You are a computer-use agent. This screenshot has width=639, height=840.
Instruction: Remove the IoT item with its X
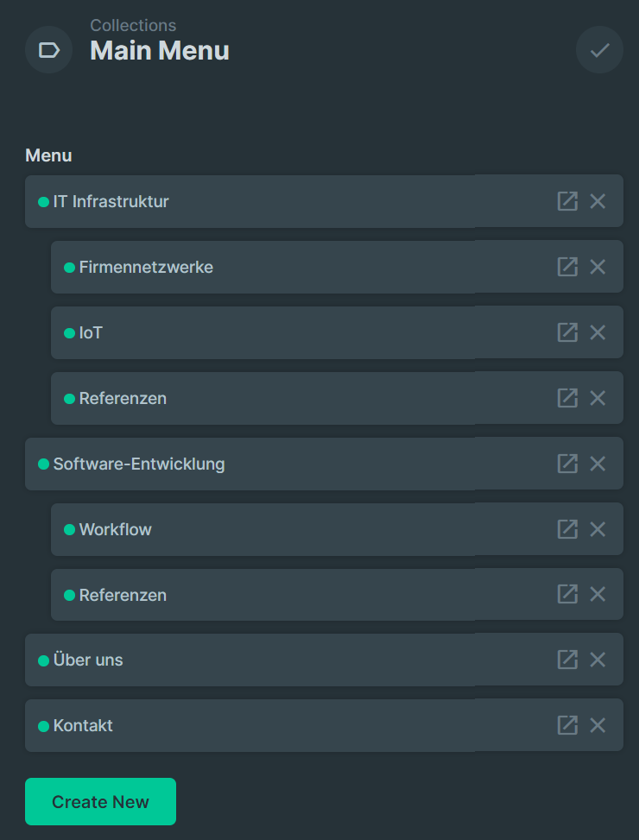[598, 332]
